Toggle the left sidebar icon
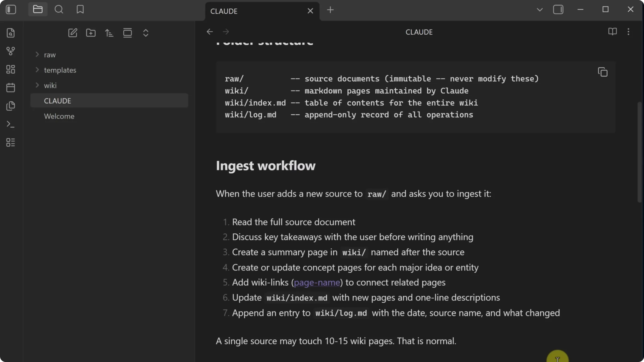This screenshot has height=362, width=644. point(11,10)
